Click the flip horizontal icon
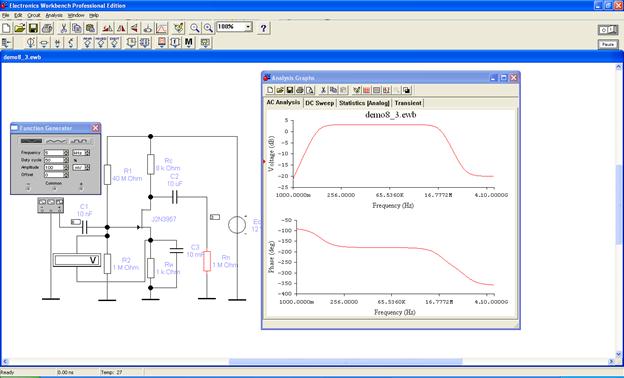Viewport: 624px width, 378px height. 121,28
